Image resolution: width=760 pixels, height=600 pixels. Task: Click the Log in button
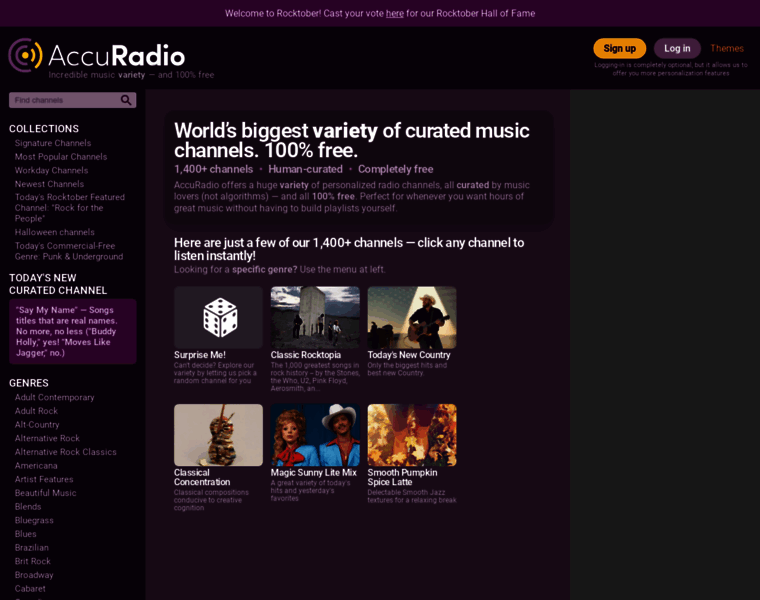pyautogui.click(x=677, y=48)
